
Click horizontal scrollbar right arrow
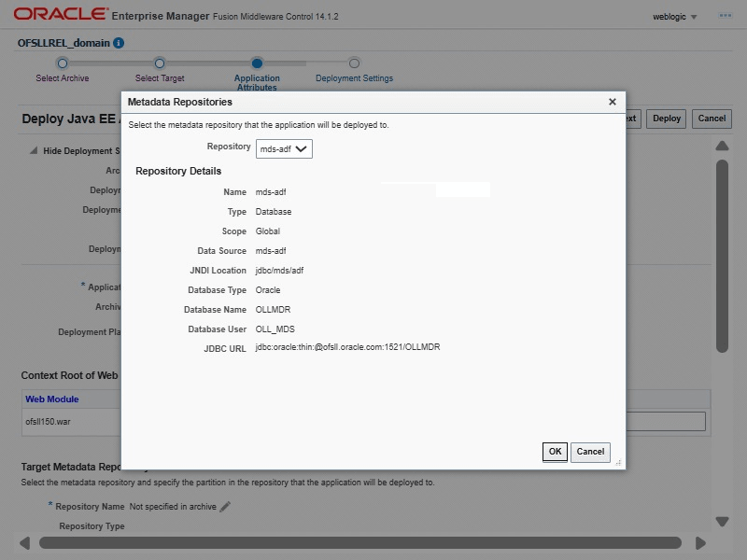tap(700, 543)
